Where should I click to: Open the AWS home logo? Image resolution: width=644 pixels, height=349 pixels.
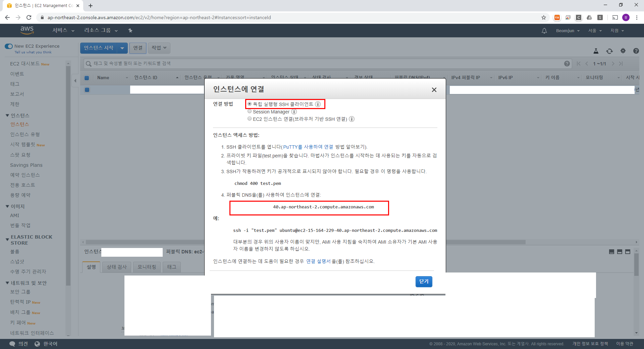tap(27, 30)
